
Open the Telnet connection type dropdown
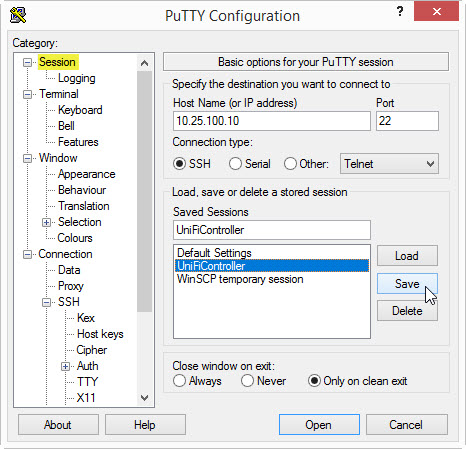389,164
